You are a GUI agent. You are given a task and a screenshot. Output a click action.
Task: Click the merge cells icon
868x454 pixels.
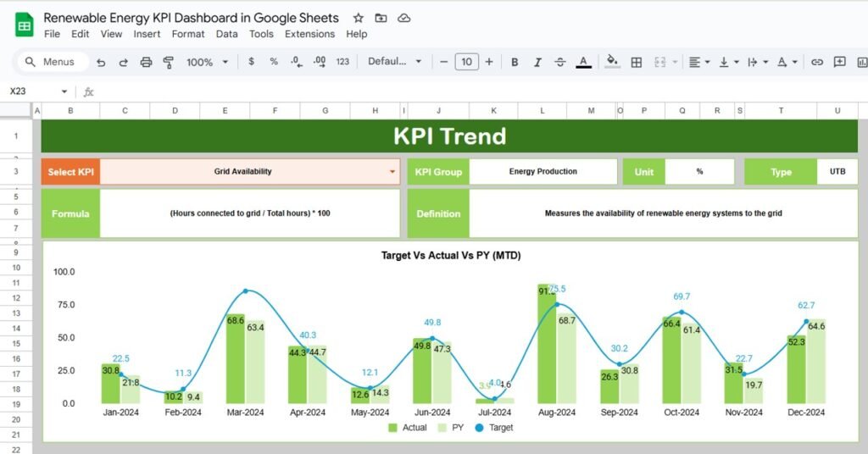tap(659, 62)
